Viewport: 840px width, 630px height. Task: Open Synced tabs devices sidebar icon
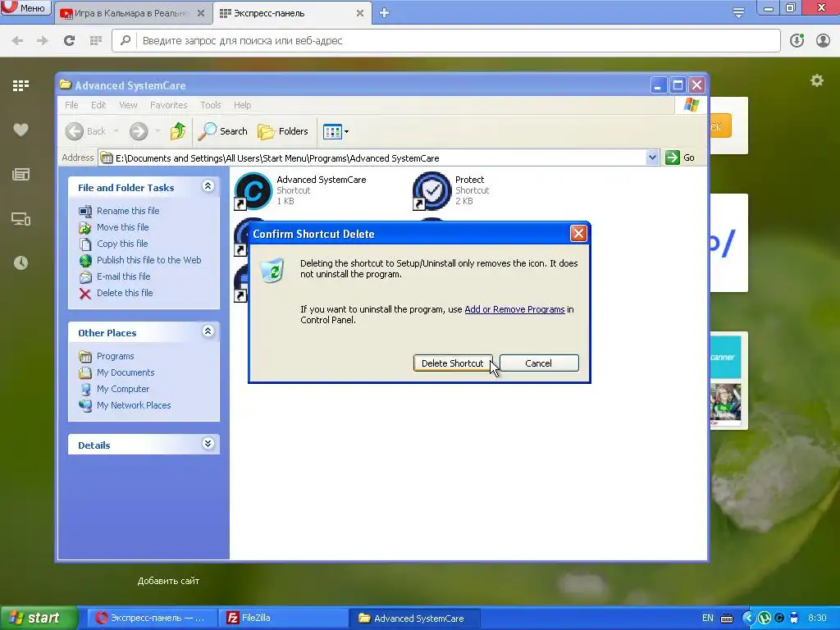point(21,218)
